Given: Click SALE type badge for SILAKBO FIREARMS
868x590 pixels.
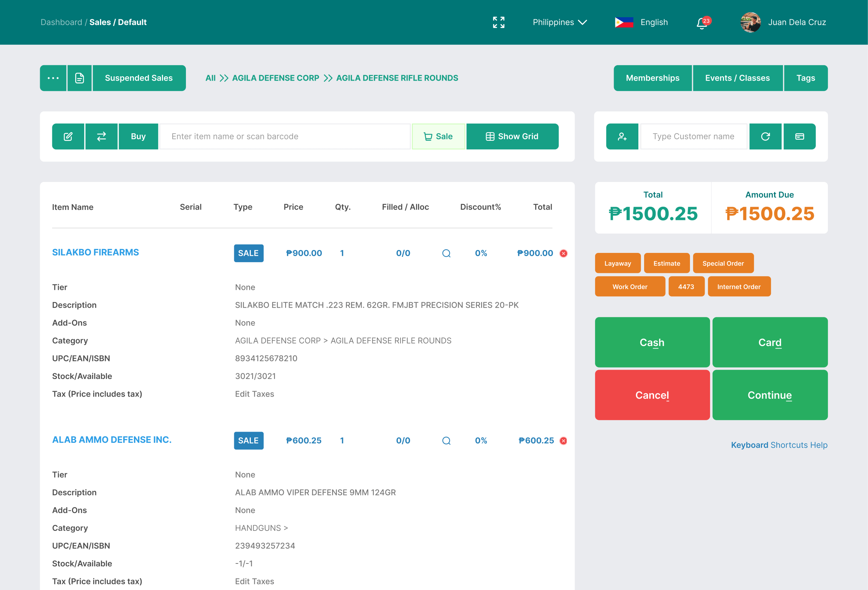Looking at the screenshot, I should [x=249, y=253].
